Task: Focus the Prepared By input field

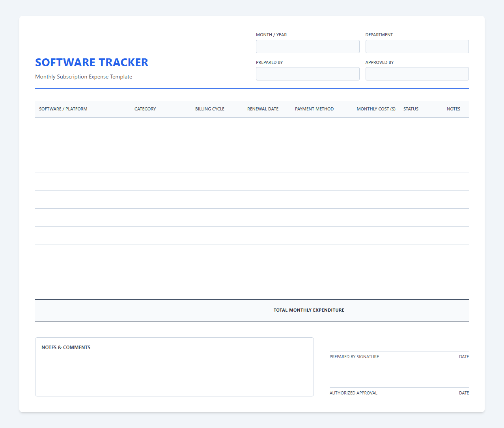Action: coord(308,74)
